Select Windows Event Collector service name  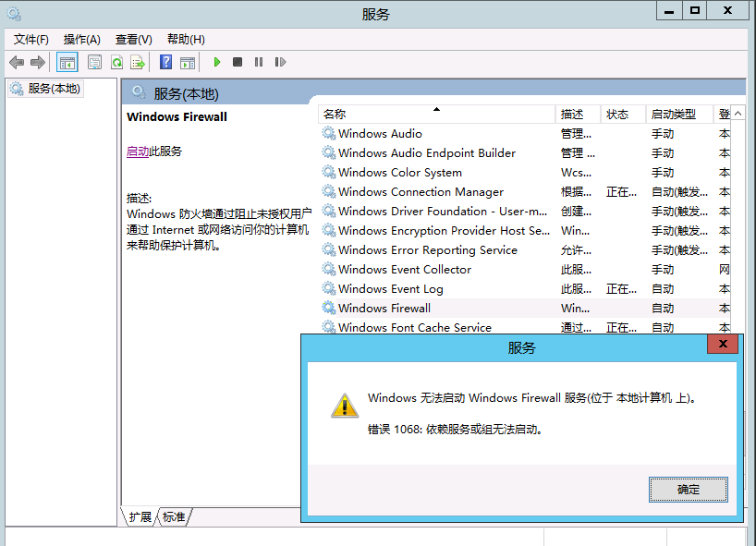click(x=405, y=269)
